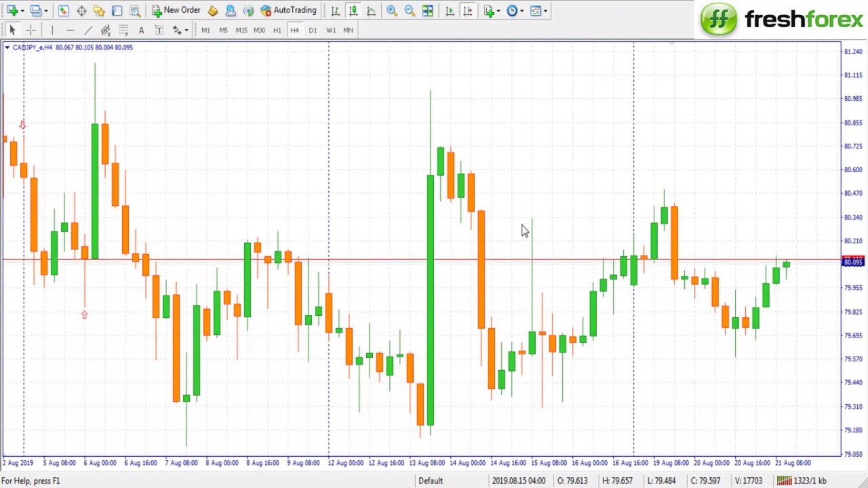This screenshot has height=488, width=868.
Task: Select the Crosshair tool
Action: coord(31,30)
